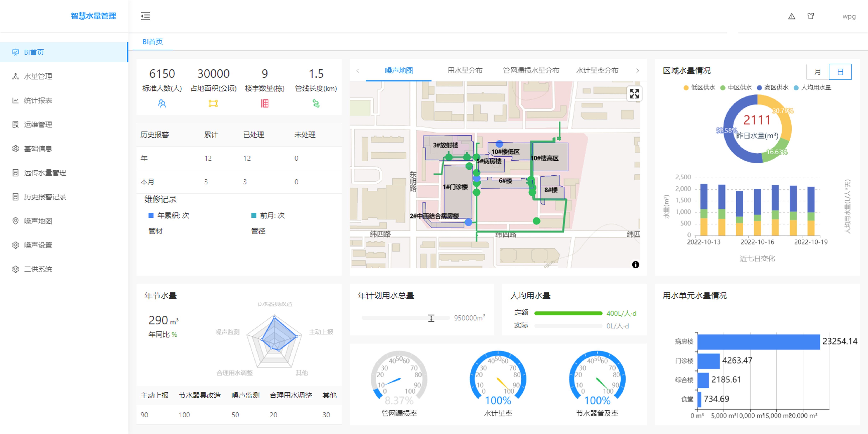Toggle the 低区供水 legend series
The image size is (868, 434).
(699, 88)
